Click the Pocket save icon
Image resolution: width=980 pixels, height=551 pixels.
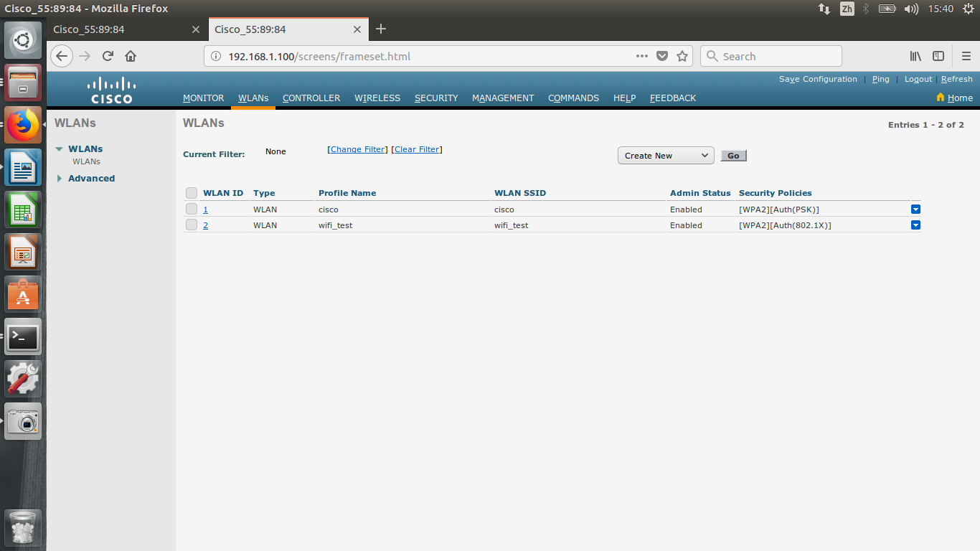(662, 56)
